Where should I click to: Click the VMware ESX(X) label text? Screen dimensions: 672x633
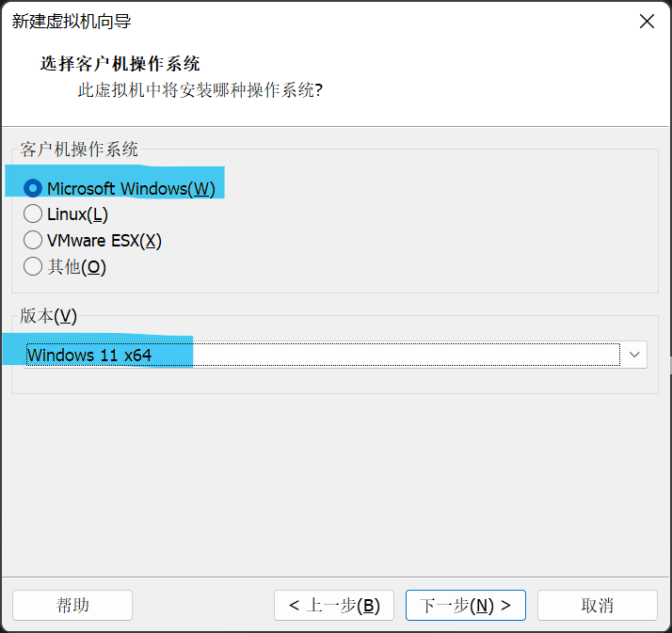[104, 241]
